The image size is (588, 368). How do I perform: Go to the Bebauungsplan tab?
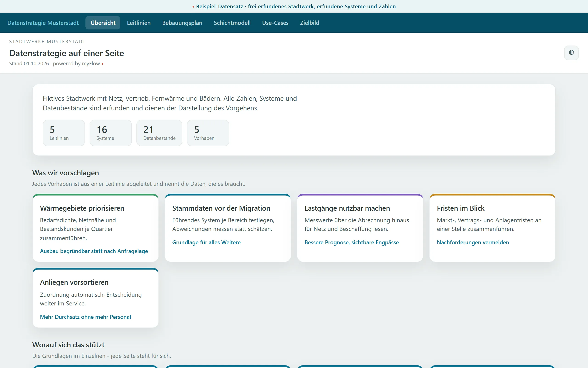coord(182,23)
